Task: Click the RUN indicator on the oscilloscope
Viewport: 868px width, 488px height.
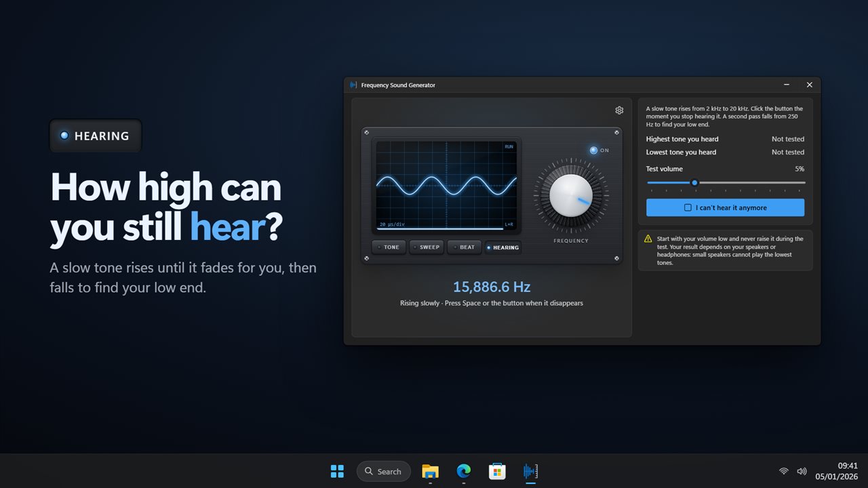Action: click(x=509, y=146)
